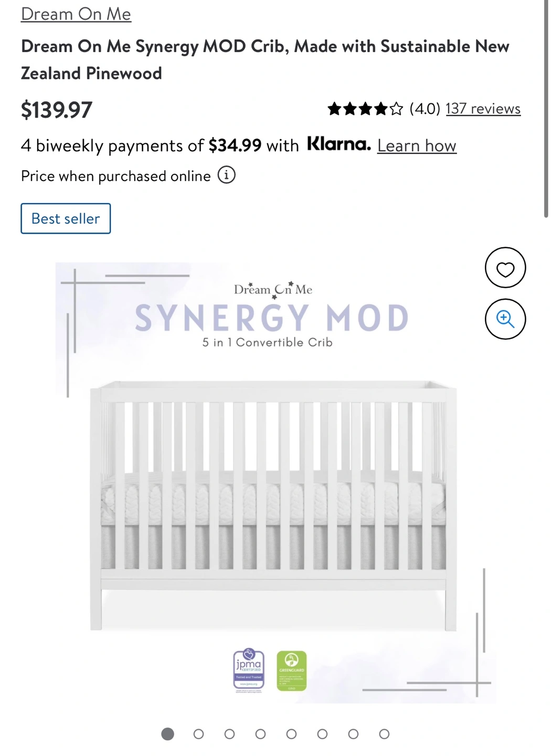552x756 pixels.
Task: Tap the Dream On Me logo in image
Action: [x=273, y=289]
